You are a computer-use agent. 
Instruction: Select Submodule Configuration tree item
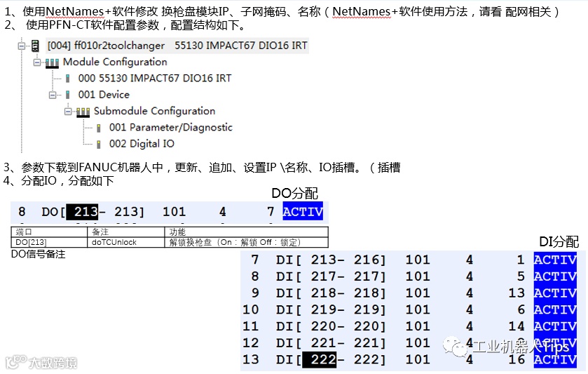tap(154, 111)
